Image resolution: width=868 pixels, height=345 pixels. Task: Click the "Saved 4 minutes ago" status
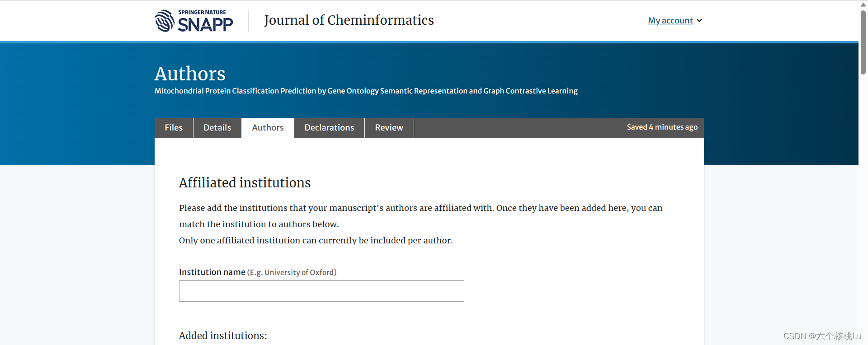(x=662, y=127)
